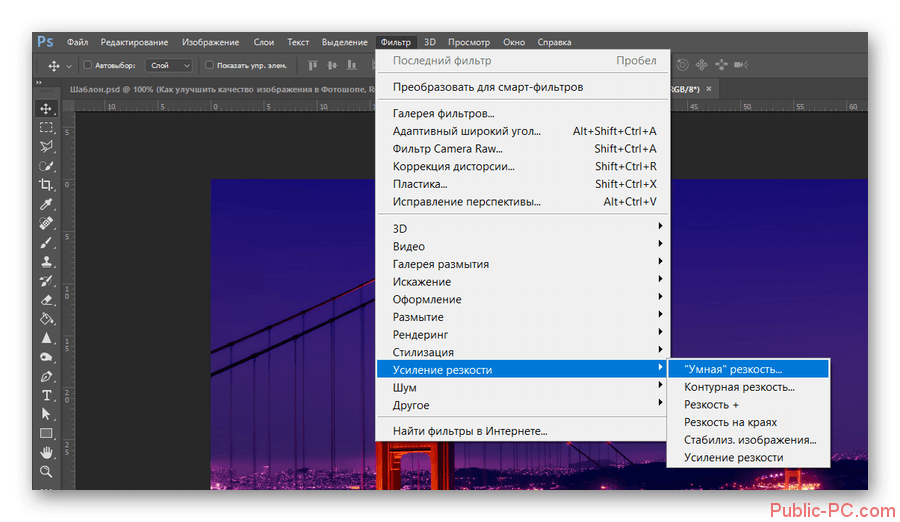Toggle the Показать упр. элем. checkbox

point(209,66)
